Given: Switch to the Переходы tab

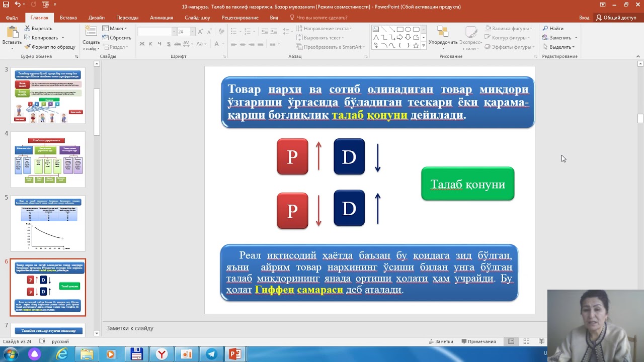Looking at the screenshot, I should click(x=127, y=18).
